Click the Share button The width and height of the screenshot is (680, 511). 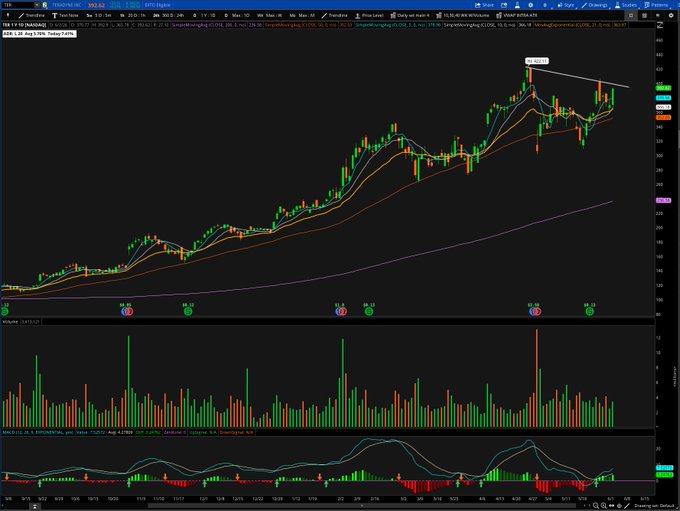click(484, 5)
